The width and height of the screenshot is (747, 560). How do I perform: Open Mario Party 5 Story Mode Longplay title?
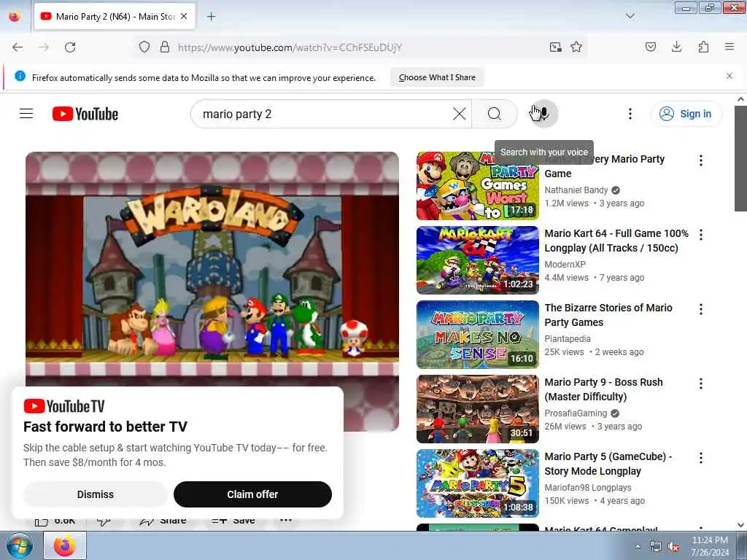tap(608, 463)
